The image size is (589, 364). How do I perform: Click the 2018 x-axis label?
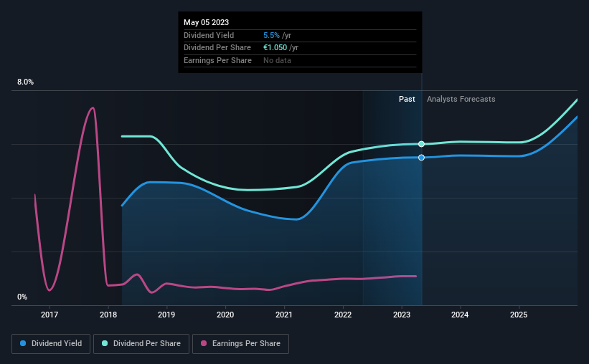(108, 315)
